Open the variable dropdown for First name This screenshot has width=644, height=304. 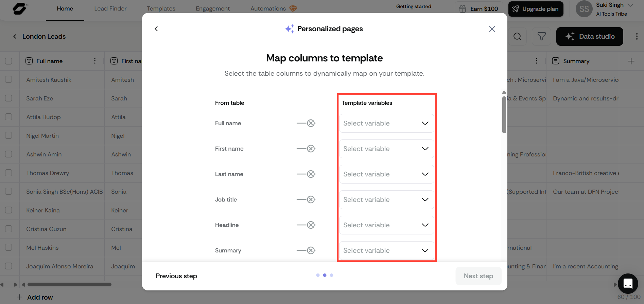point(386,149)
